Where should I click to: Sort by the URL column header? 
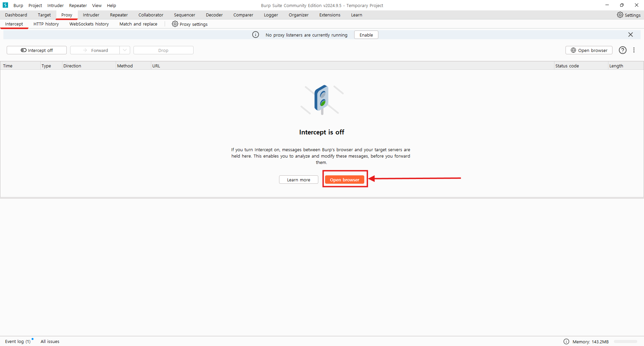point(352,66)
